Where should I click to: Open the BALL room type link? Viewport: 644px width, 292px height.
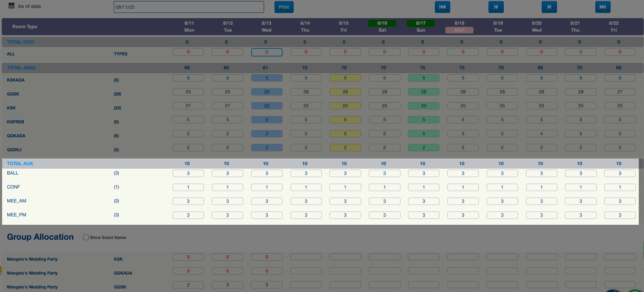tap(13, 173)
